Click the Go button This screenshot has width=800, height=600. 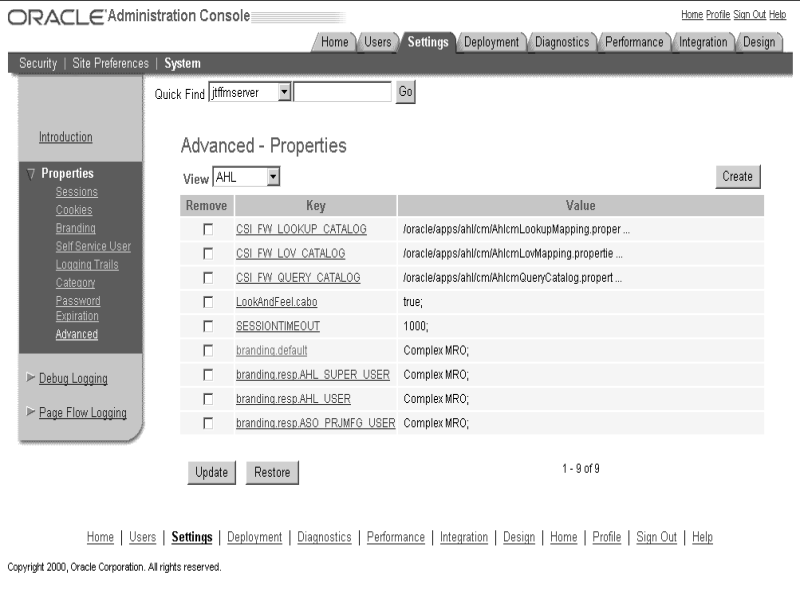pyautogui.click(x=406, y=92)
